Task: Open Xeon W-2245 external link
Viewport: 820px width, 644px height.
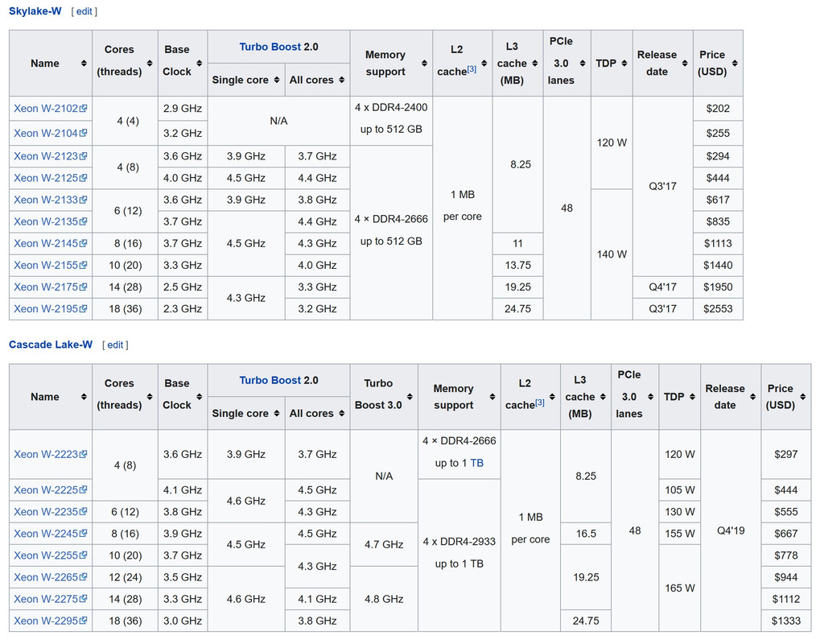Action: pyautogui.click(x=50, y=534)
